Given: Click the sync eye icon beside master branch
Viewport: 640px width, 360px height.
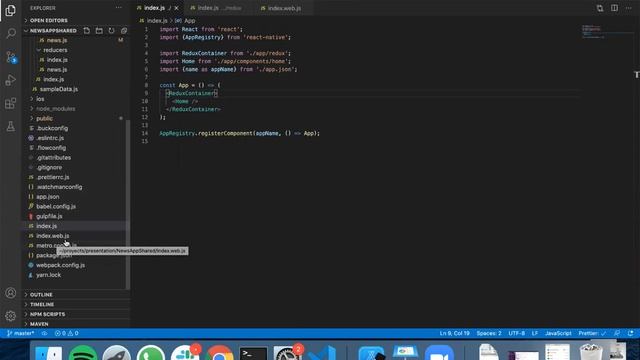Looking at the screenshot, I should click(44, 333).
